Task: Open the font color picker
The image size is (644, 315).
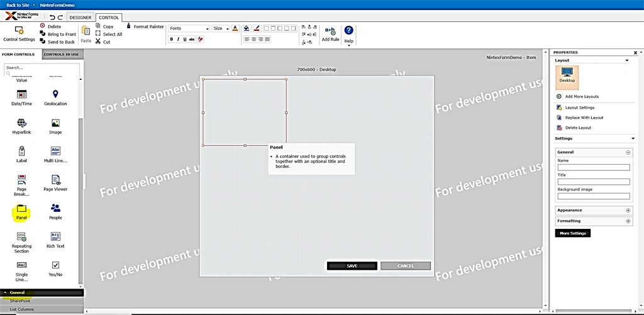Action: tap(235, 28)
